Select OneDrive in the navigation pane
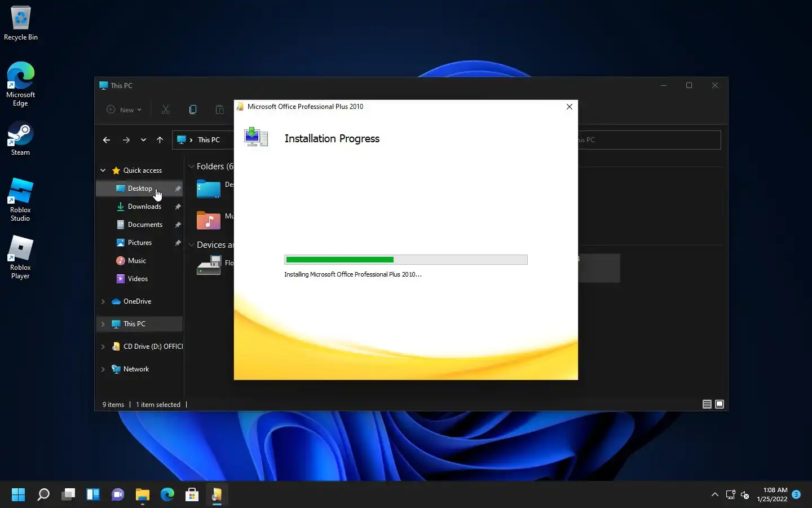 click(139, 301)
